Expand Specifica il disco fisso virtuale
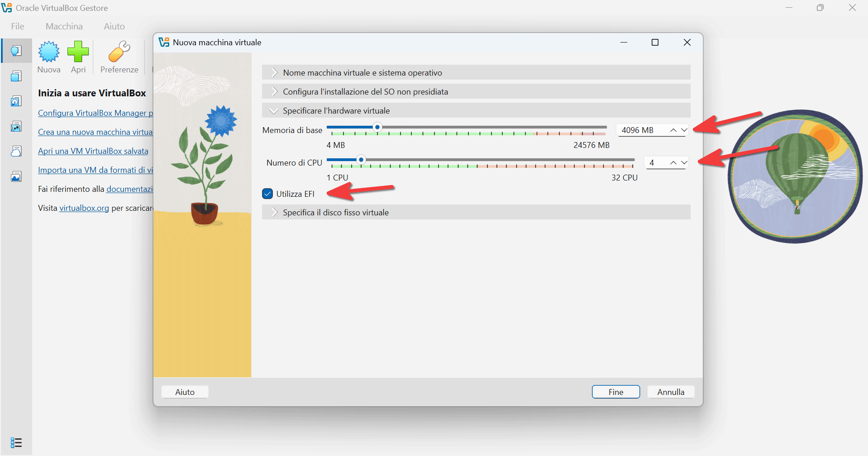868x456 pixels. (x=476, y=212)
